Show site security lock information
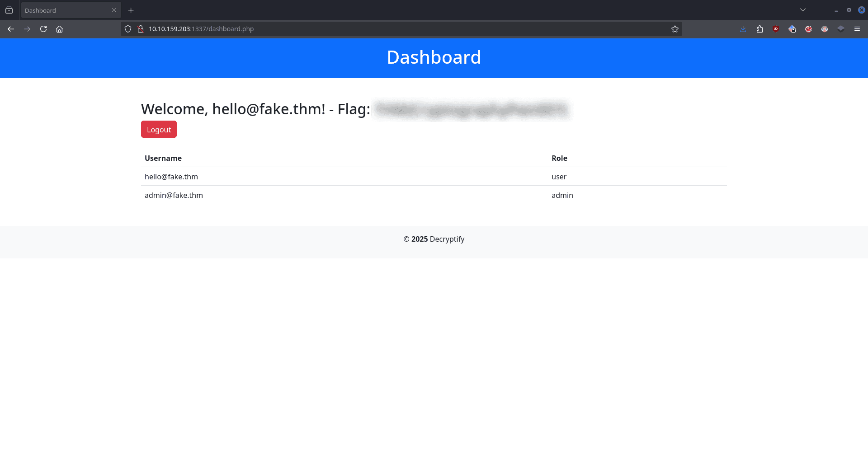This screenshot has width=868, height=468. pyautogui.click(x=141, y=29)
